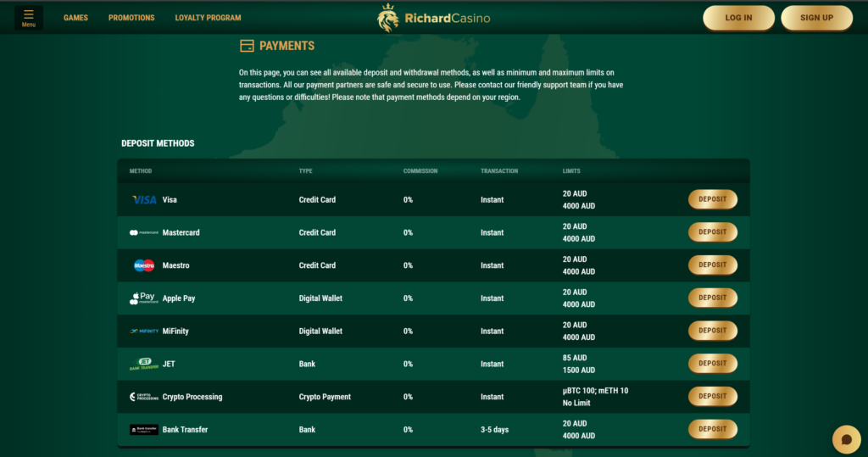The height and width of the screenshot is (457, 868).
Task: Click the No Limit text in crypto row
Action: click(x=576, y=403)
